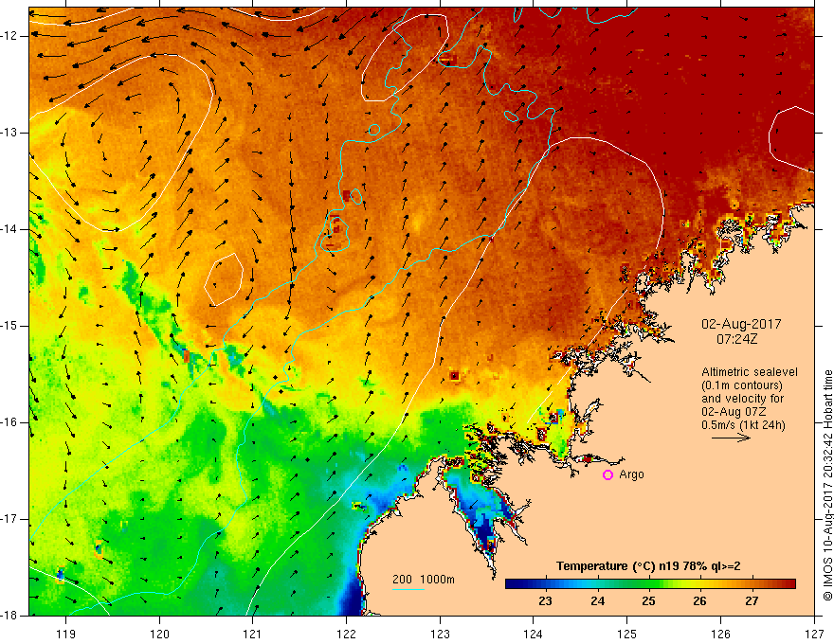Image resolution: width=834 pixels, height=644 pixels.
Task: Click the 25 colorbar tick label
Action: click(x=648, y=601)
